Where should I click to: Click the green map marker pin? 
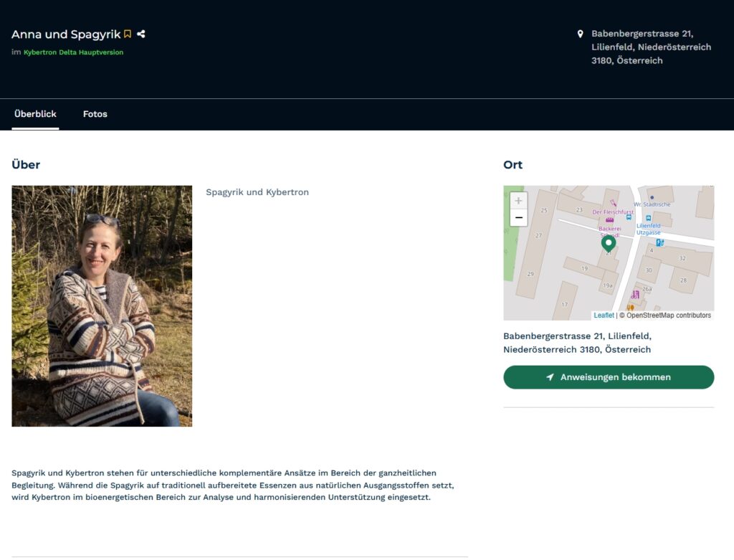608,244
